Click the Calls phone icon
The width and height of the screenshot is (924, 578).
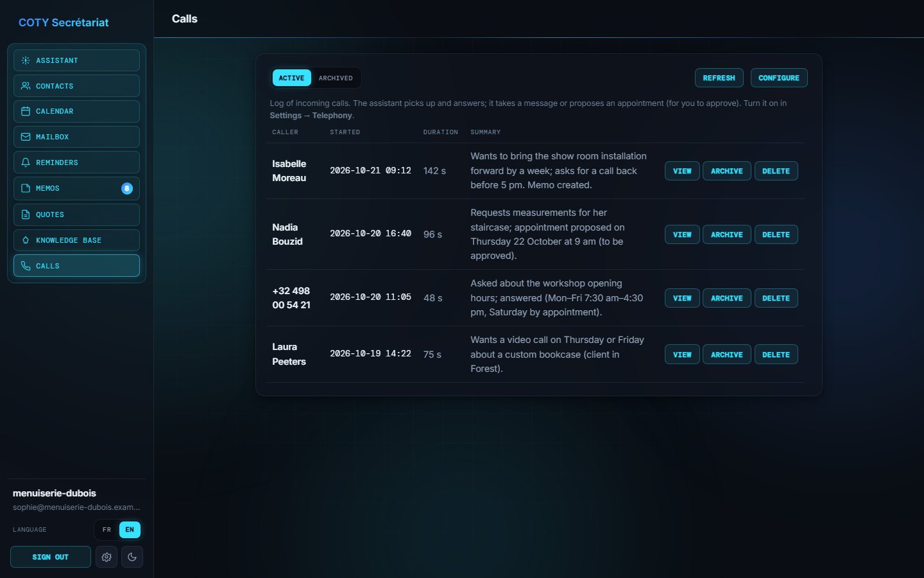click(x=26, y=266)
